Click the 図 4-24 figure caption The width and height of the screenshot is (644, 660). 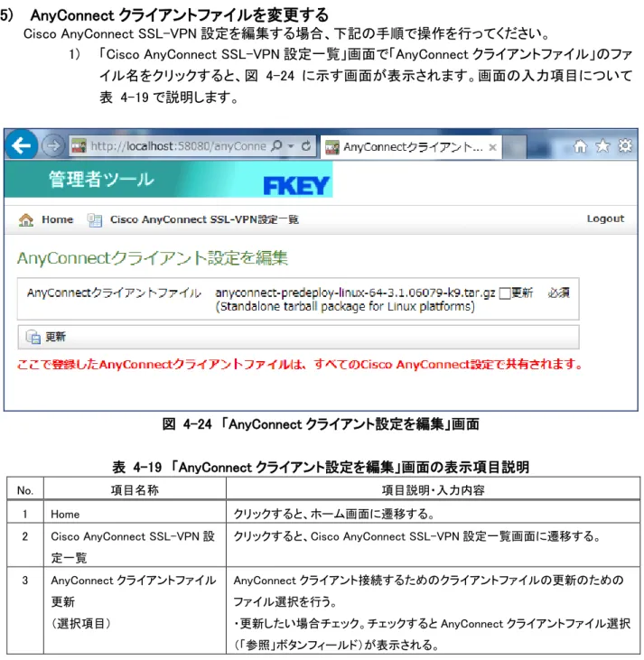[321, 423]
